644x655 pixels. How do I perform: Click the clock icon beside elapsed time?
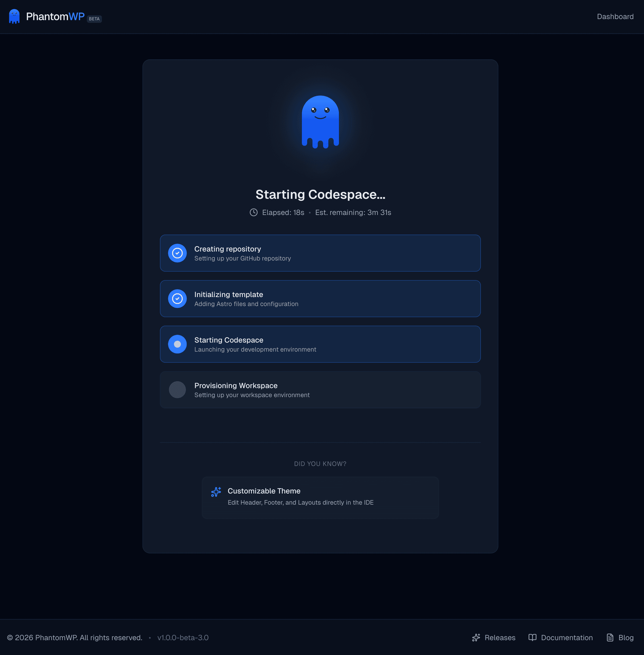coord(253,212)
